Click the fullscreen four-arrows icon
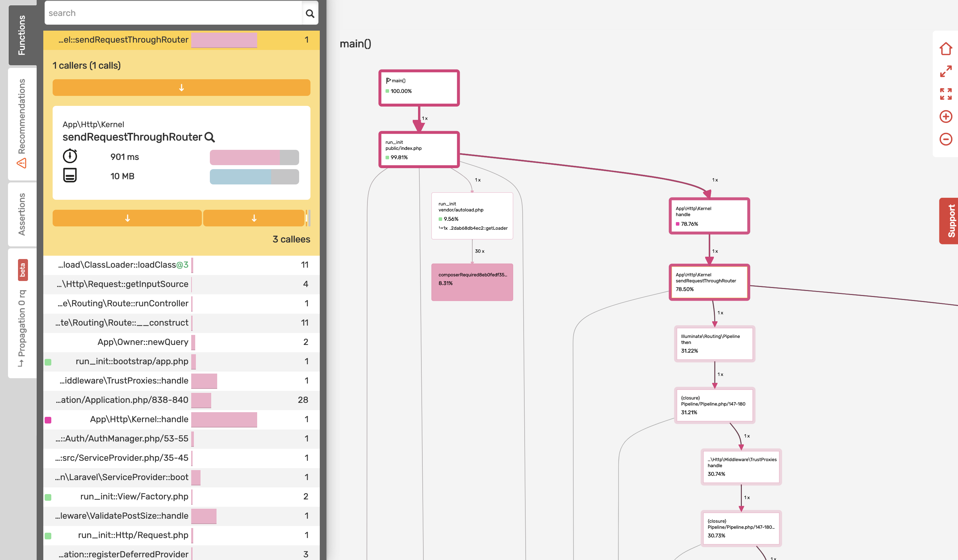The height and width of the screenshot is (560, 958). tap(945, 94)
